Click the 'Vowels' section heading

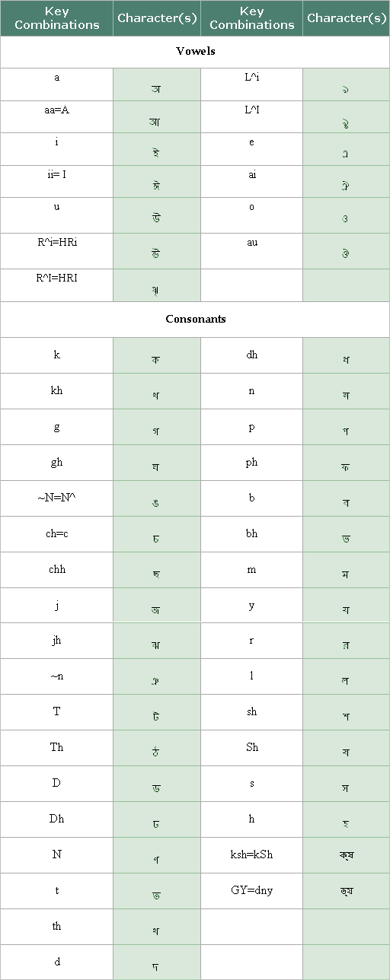tap(195, 52)
